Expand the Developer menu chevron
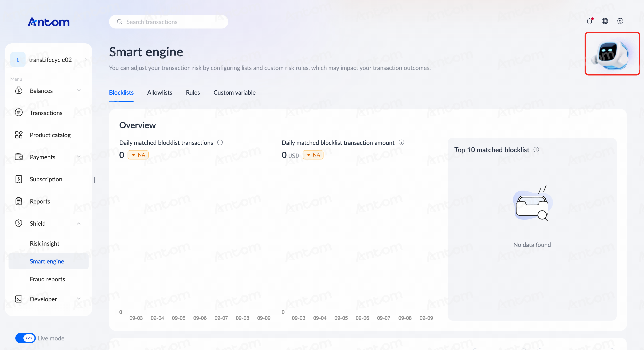This screenshot has height=350, width=644. point(79,299)
